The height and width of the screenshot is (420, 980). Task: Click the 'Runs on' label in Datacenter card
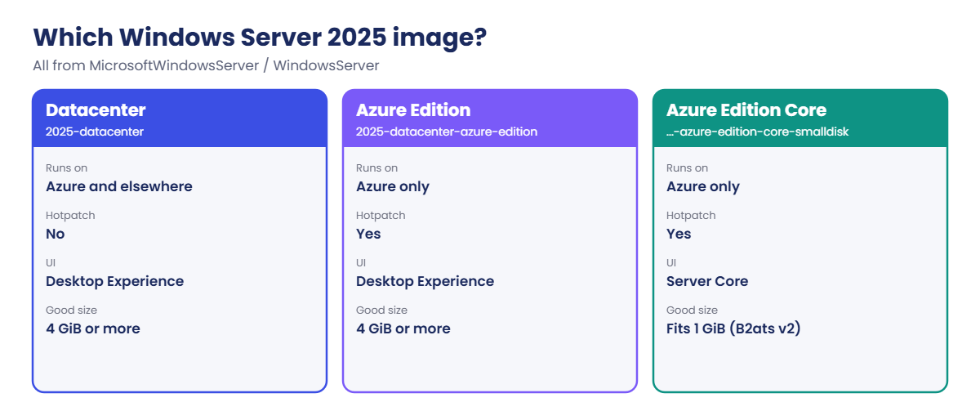pos(67,168)
